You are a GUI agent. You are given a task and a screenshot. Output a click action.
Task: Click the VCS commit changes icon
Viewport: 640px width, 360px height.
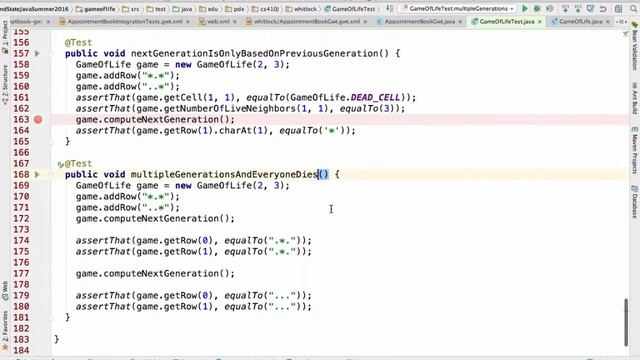(578, 9)
